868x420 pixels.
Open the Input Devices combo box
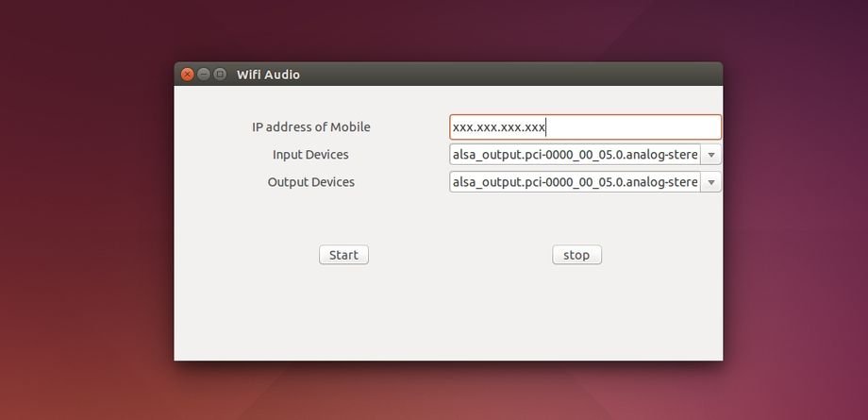[576, 155]
